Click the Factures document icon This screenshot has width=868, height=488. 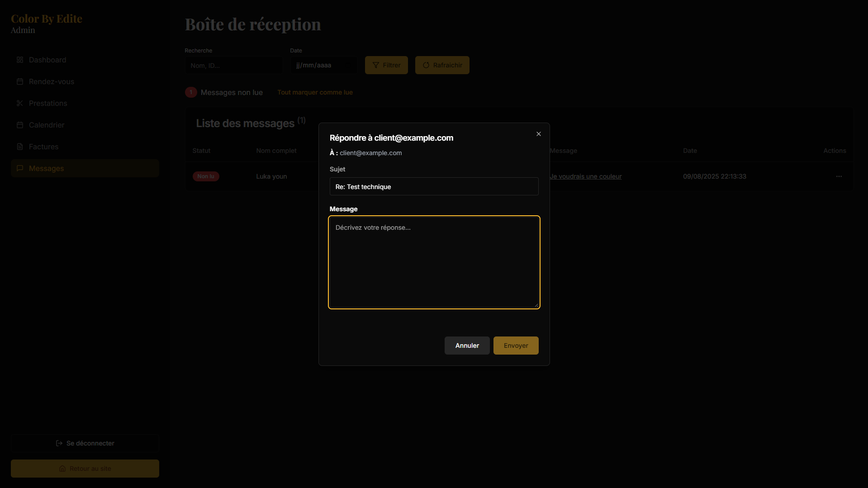[19, 147]
